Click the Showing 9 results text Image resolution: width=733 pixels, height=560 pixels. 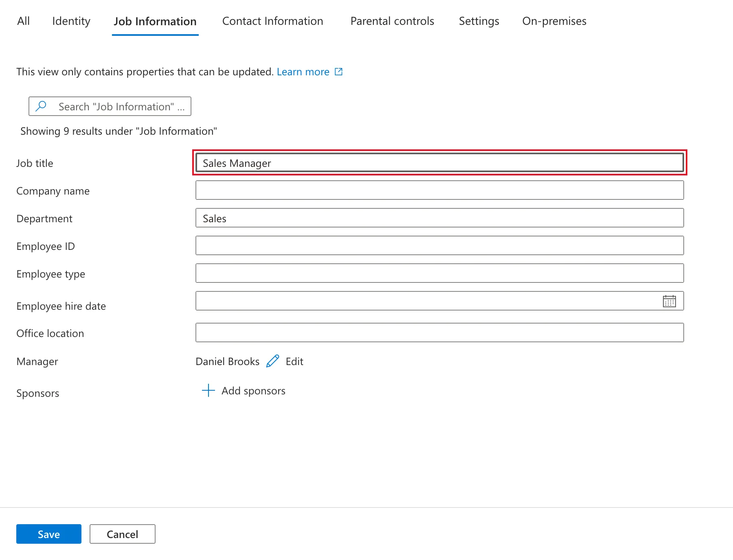coord(119,131)
